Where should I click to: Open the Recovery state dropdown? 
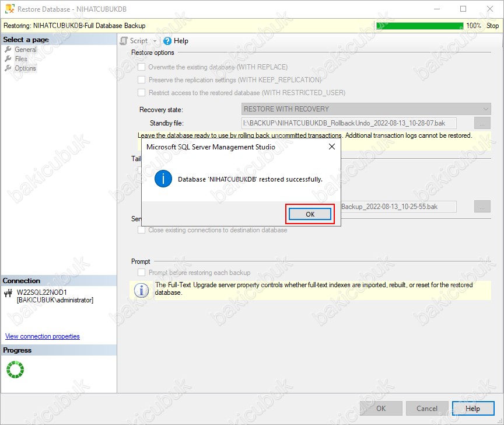(x=366, y=109)
